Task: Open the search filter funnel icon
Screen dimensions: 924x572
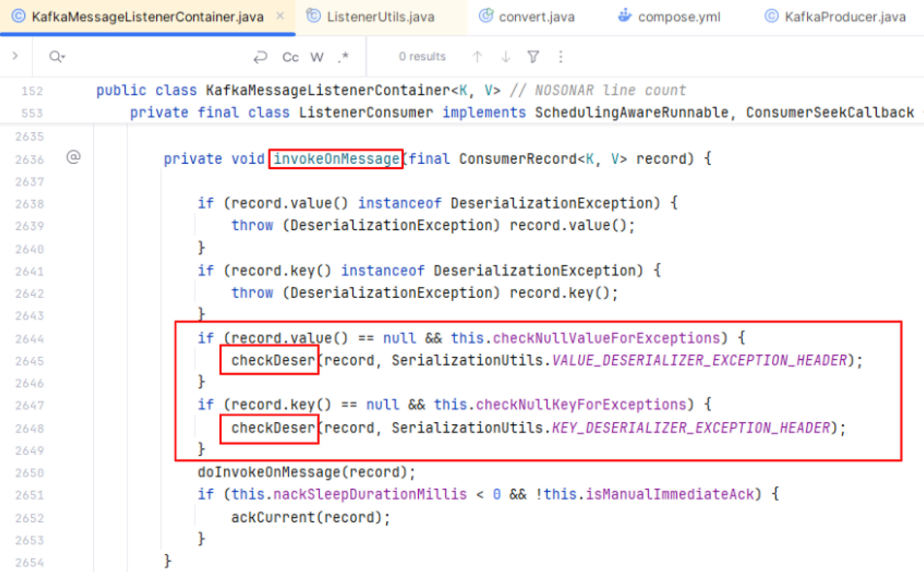Action: [x=533, y=57]
